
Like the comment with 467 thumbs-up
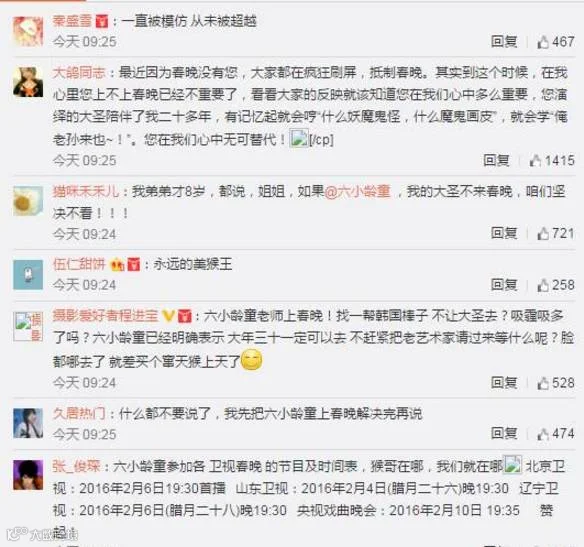(543, 42)
